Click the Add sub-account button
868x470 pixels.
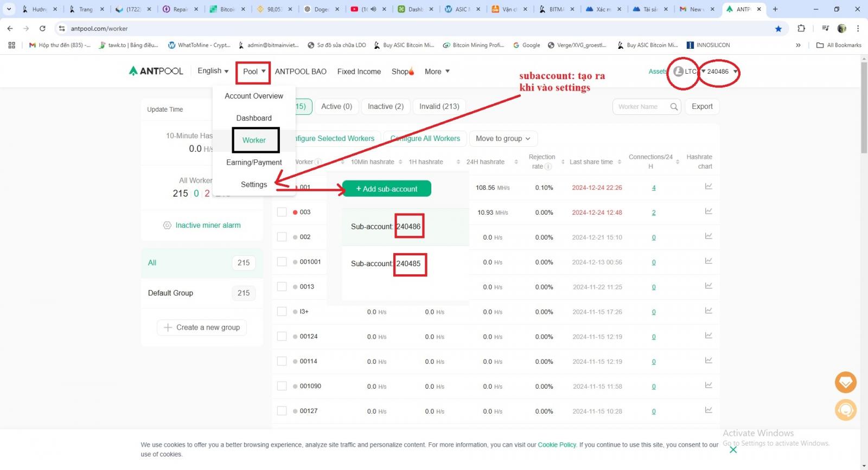(x=387, y=189)
